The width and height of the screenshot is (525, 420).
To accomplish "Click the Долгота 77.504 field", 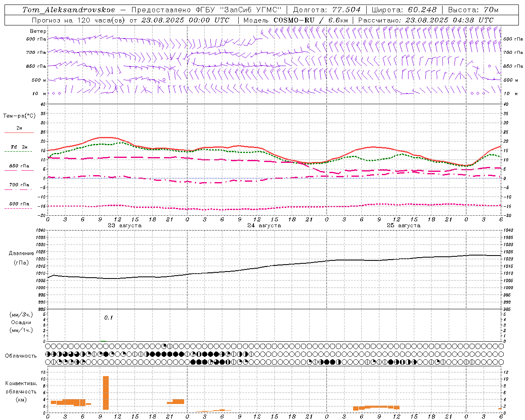I will 326,10.
